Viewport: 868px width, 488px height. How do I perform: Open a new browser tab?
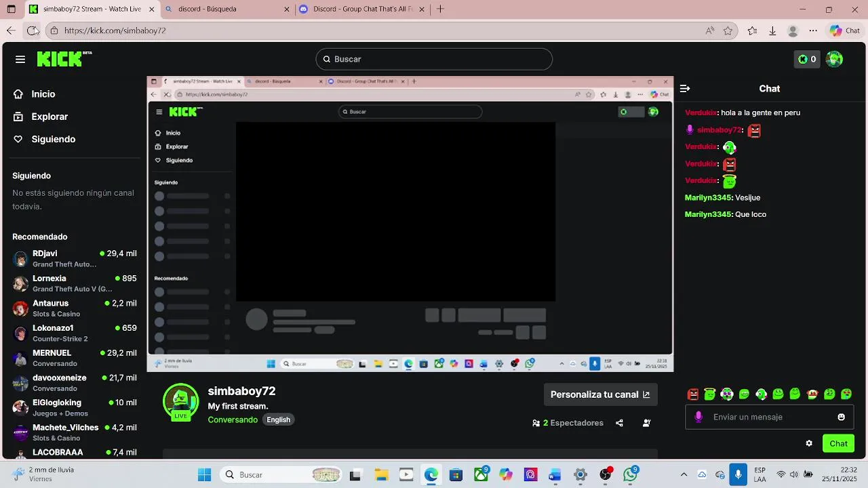(440, 9)
